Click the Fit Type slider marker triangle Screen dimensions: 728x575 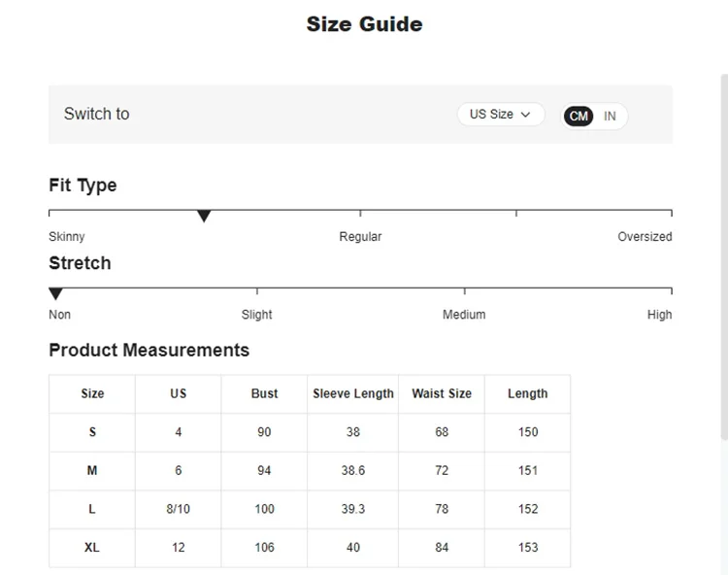click(204, 216)
